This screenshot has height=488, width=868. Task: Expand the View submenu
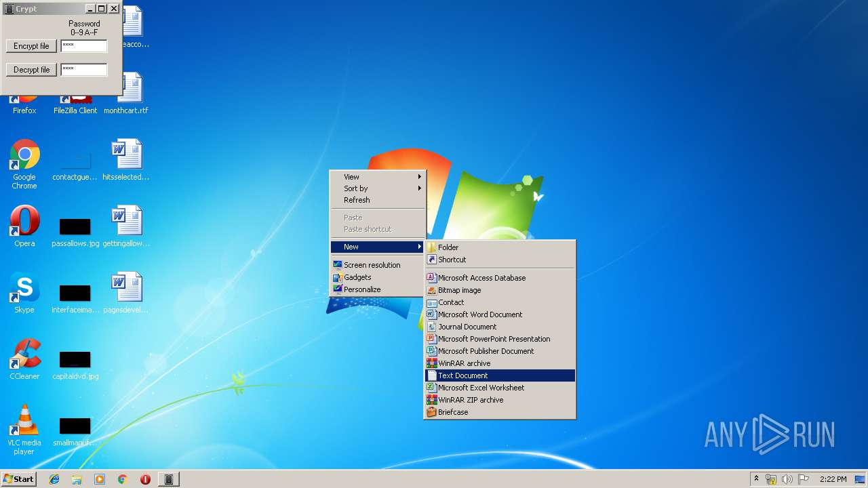coord(378,177)
